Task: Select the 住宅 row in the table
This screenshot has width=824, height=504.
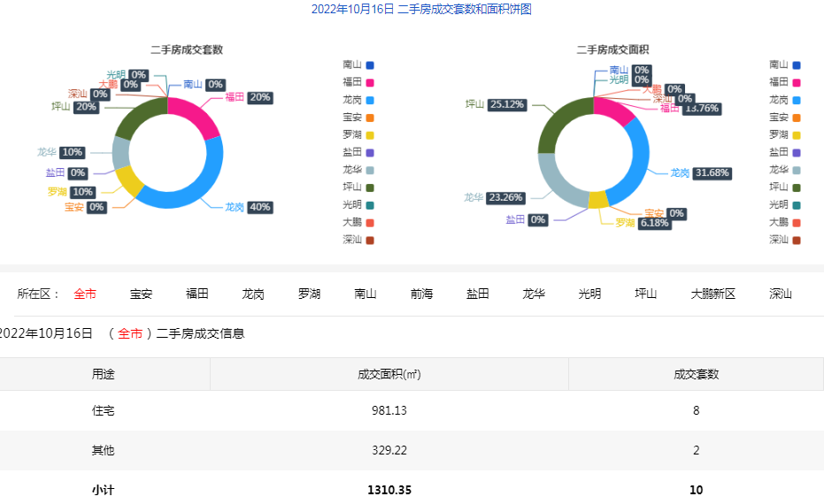Action: (x=103, y=411)
